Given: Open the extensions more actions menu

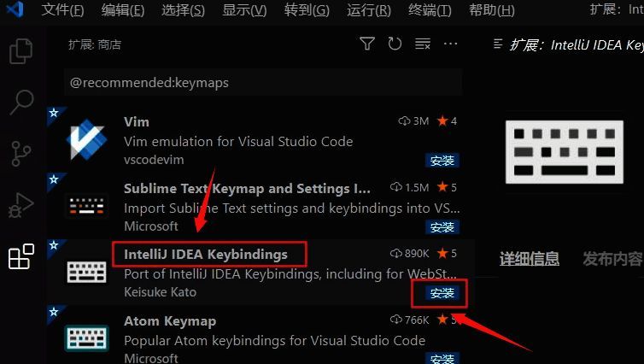Looking at the screenshot, I should click(451, 44).
